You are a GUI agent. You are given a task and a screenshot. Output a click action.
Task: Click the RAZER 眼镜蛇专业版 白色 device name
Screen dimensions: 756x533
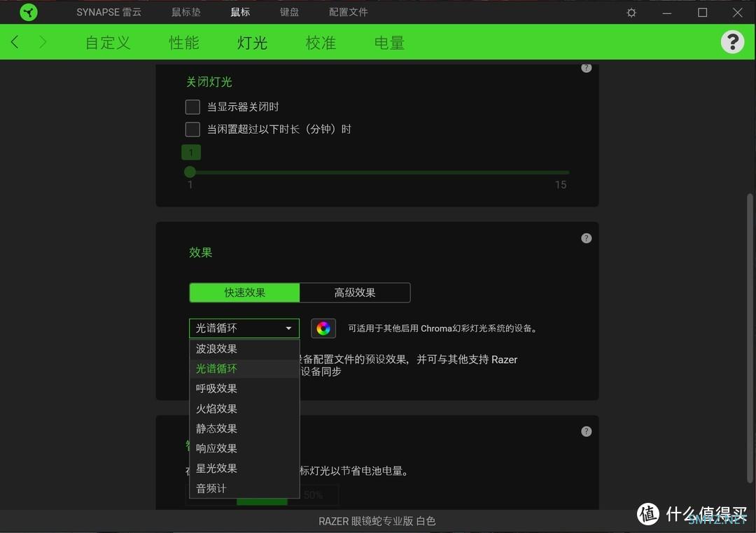point(377,521)
